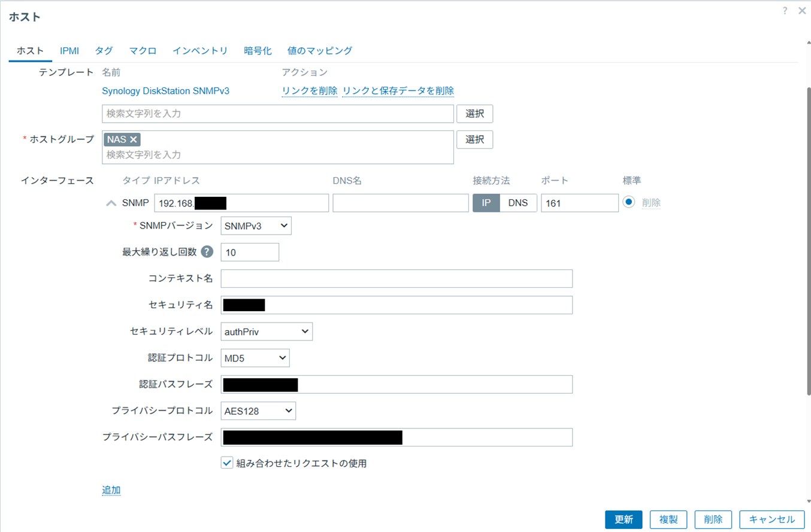Open the Synology DiskStation SNMPv3 template link

pos(165,91)
